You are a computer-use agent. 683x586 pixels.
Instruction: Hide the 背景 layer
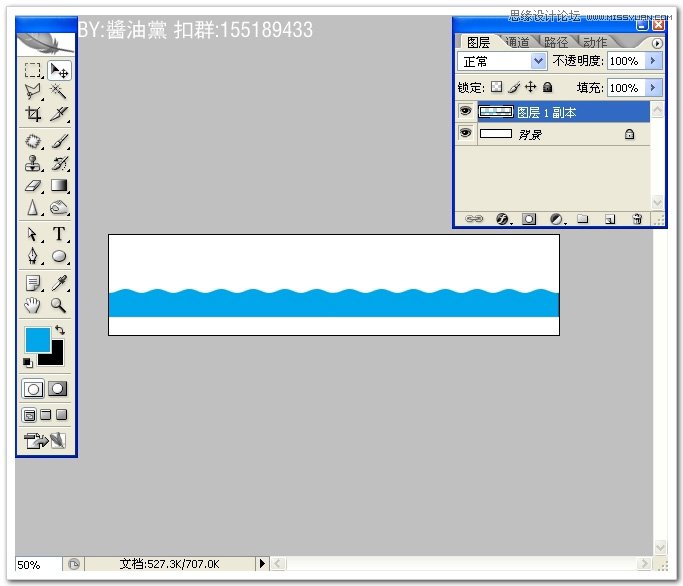click(x=465, y=132)
